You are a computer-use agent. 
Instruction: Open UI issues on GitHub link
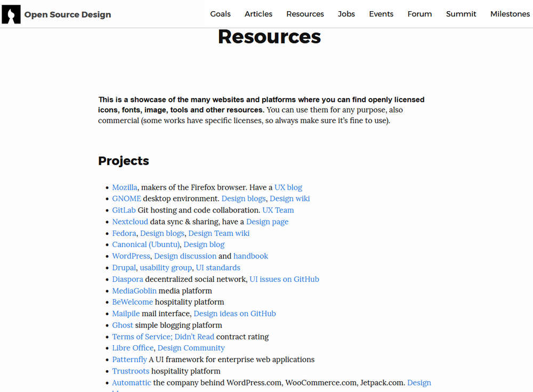(284, 279)
